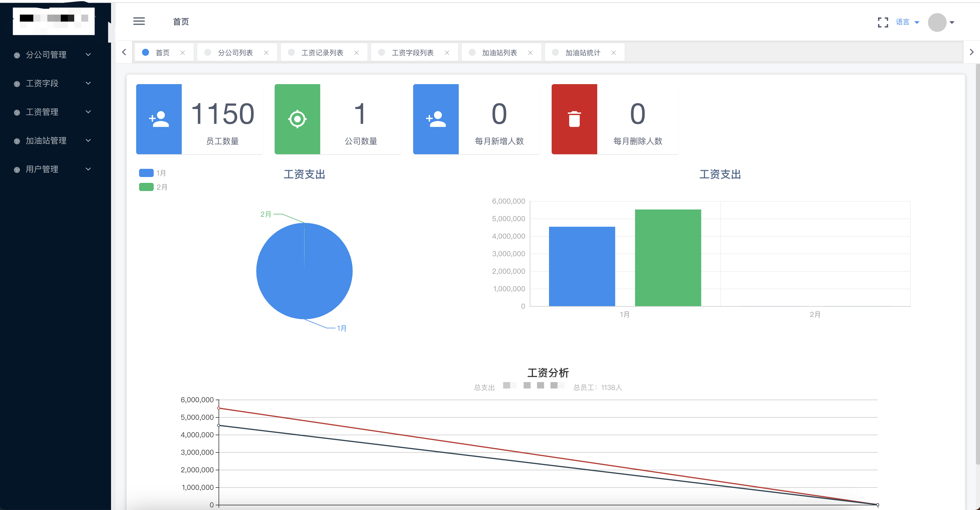The height and width of the screenshot is (510, 980).
Task: Click the dark line start point
Action: (219, 425)
